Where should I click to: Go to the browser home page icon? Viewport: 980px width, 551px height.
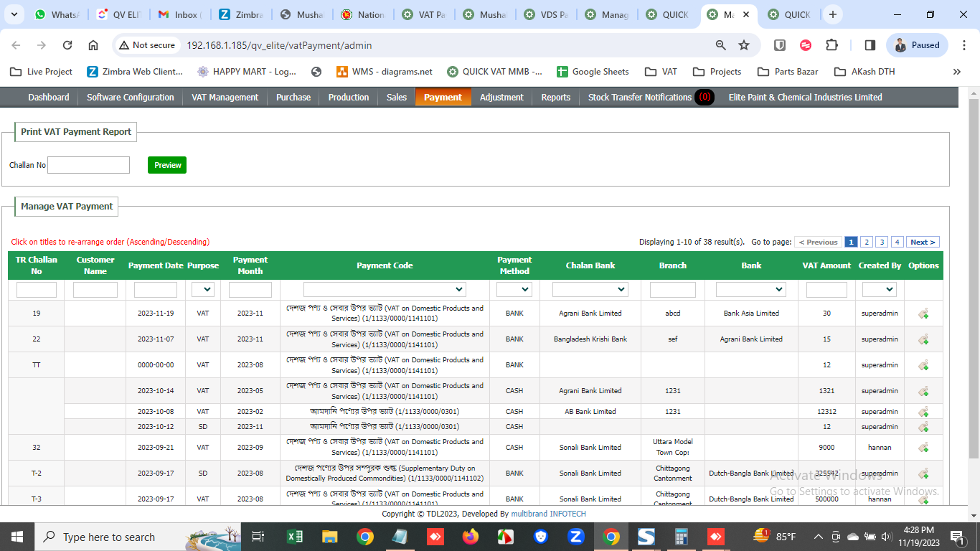point(93,45)
